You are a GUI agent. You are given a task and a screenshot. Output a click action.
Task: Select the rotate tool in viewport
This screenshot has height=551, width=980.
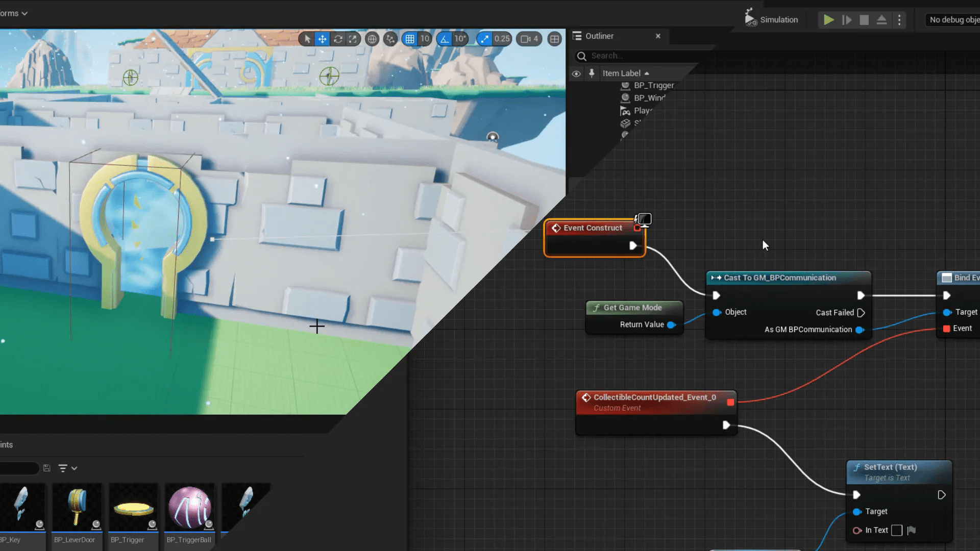pos(338,39)
